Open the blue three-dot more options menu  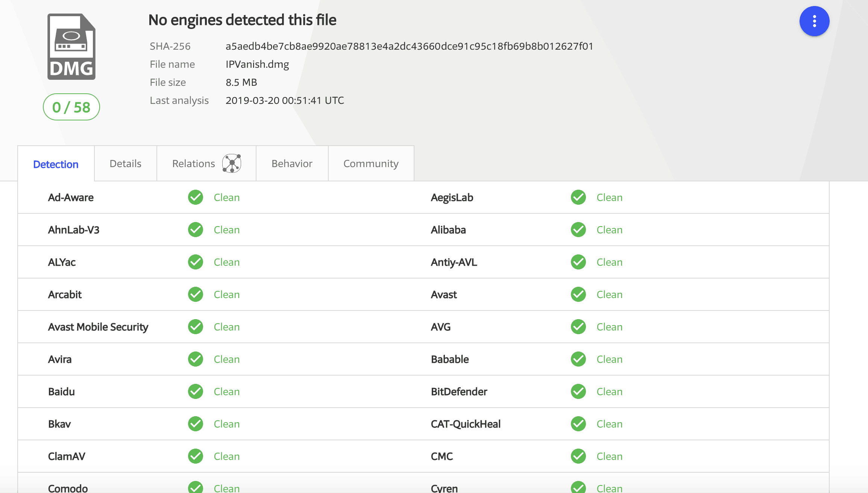pyautogui.click(x=814, y=21)
